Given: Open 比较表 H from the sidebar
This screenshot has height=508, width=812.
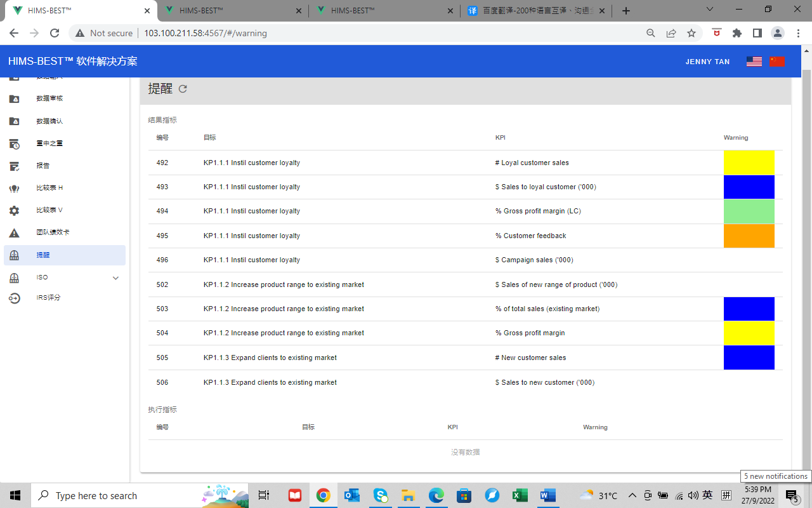Looking at the screenshot, I should coord(49,188).
